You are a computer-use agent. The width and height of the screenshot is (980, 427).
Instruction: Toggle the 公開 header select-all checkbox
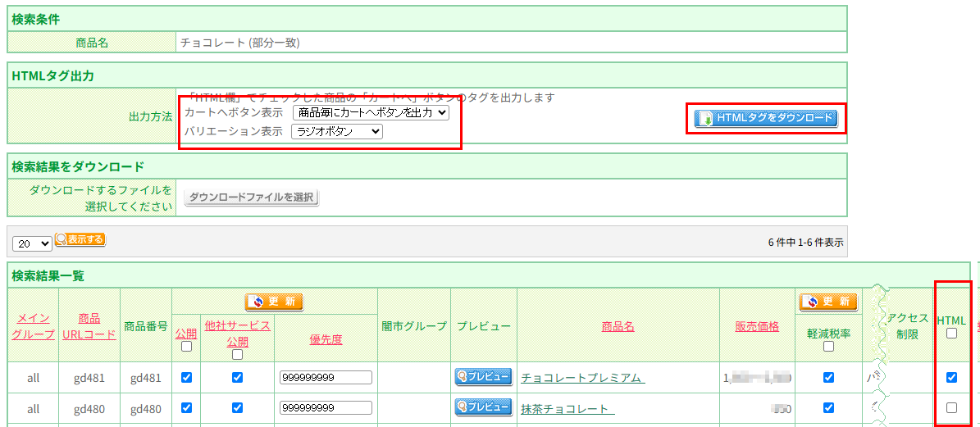pyautogui.click(x=186, y=348)
